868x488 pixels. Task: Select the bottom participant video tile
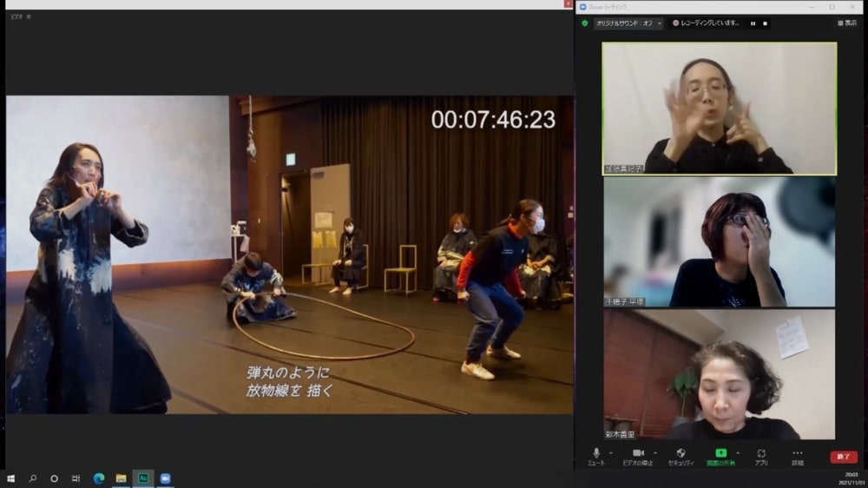pyautogui.click(x=719, y=374)
